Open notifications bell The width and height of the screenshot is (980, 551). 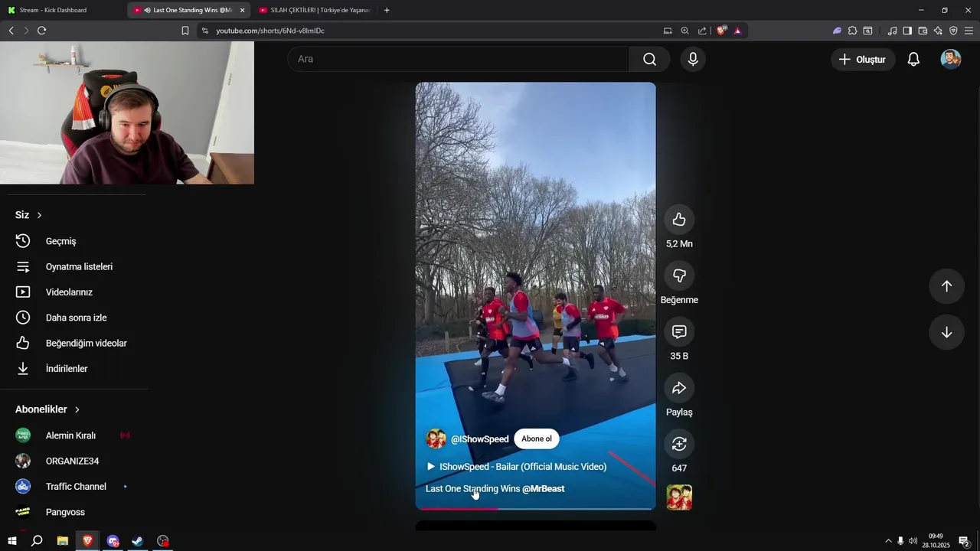point(913,59)
